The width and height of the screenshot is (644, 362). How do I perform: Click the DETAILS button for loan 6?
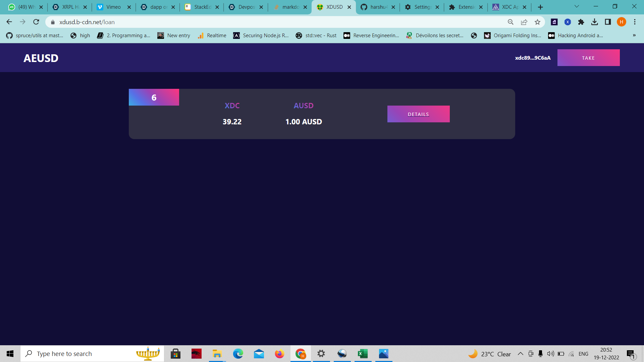click(x=418, y=114)
